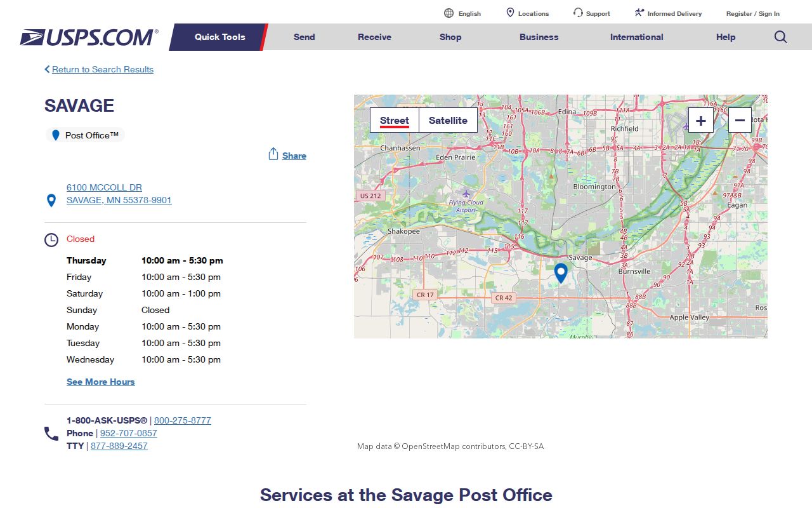Viewport: 812px width, 508px height.
Task: Open the 6100 McColl Dr address link
Action: pos(119,194)
